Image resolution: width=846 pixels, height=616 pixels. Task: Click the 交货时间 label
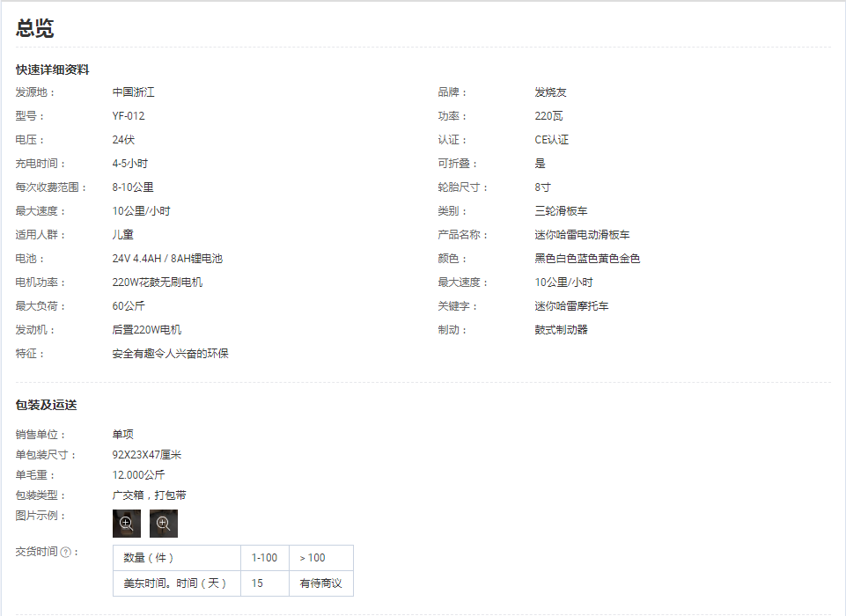pyautogui.click(x=37, y=552)
